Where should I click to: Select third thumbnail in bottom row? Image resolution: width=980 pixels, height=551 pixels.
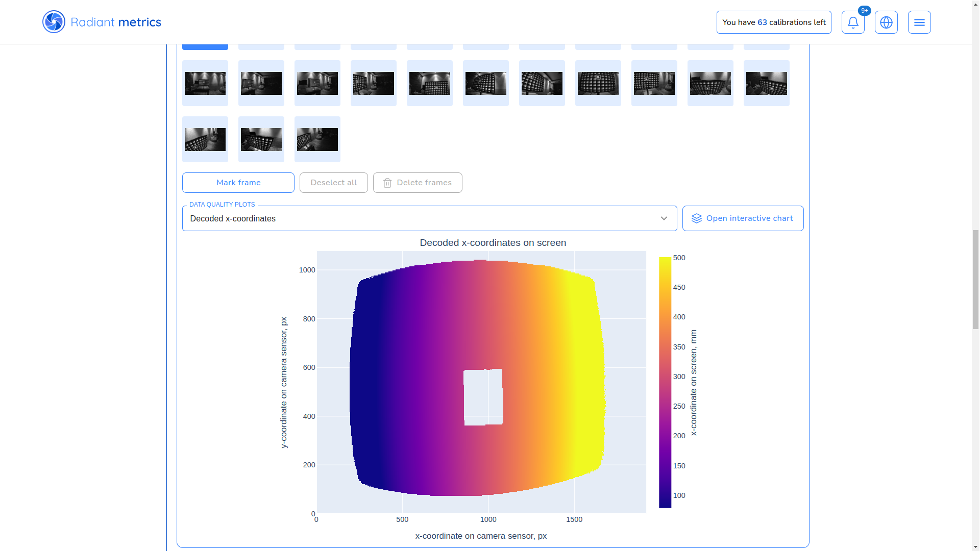click(317, 139)
